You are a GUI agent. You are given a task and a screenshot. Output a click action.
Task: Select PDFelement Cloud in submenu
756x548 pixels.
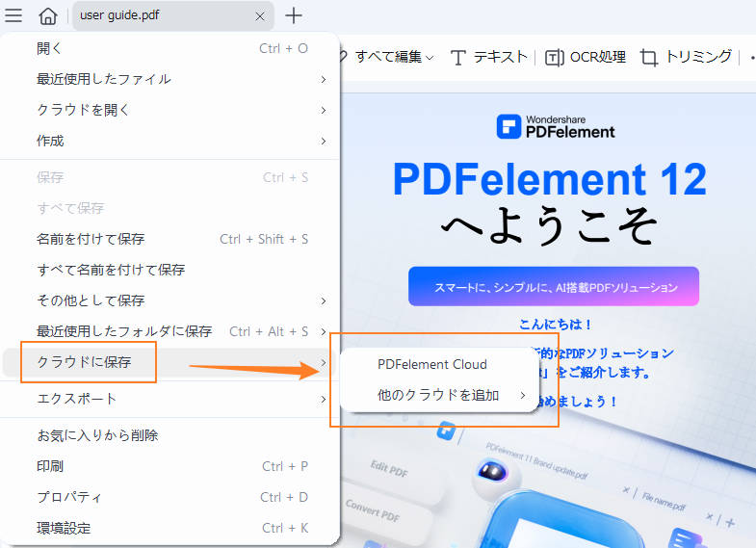[439, 364]
